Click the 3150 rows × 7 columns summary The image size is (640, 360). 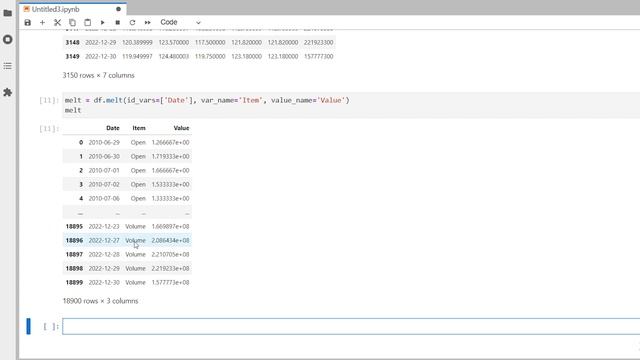[x=98, y=76]
